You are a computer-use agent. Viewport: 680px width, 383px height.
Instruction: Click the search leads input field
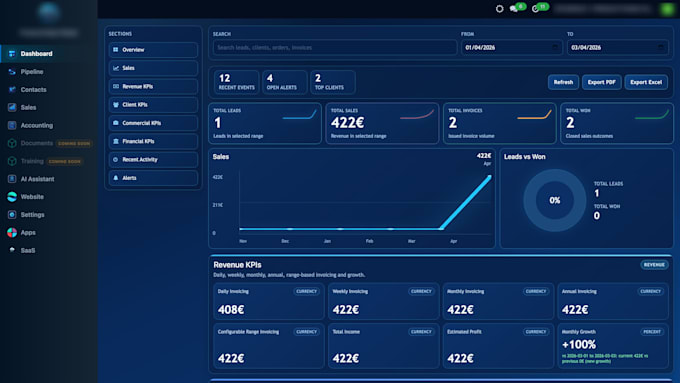334,47
